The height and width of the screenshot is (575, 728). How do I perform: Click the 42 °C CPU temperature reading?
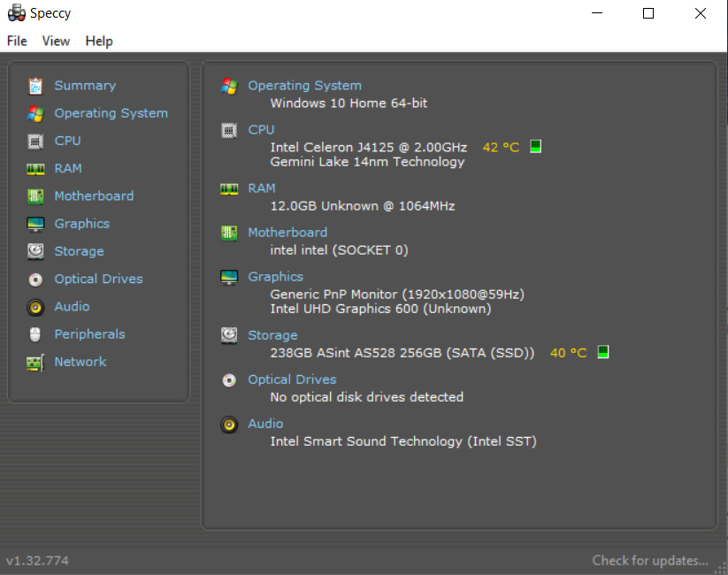pos(501,148)
